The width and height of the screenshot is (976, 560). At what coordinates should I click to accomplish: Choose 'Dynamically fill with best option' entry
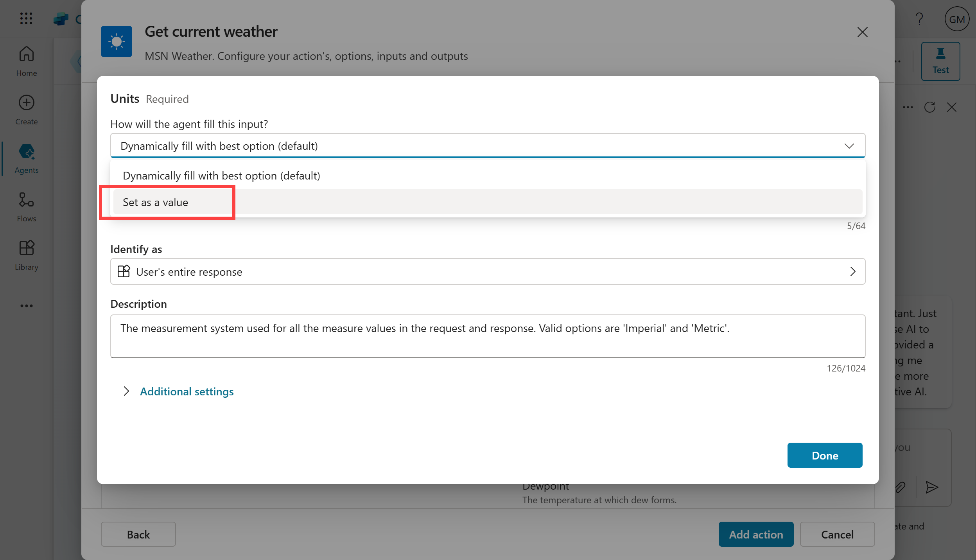(x=221, y=176)
